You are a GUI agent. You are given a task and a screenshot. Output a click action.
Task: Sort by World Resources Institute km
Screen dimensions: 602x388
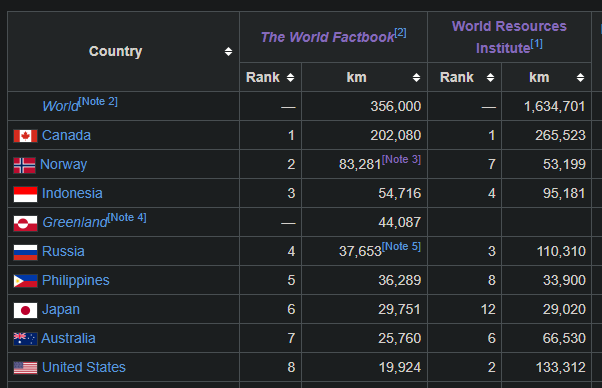[580, 78]
